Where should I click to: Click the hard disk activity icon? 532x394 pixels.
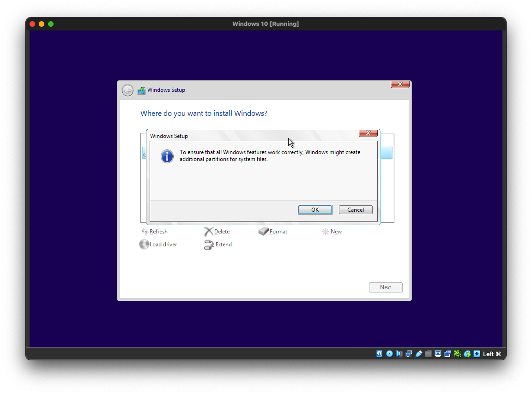tap(380, 354)
